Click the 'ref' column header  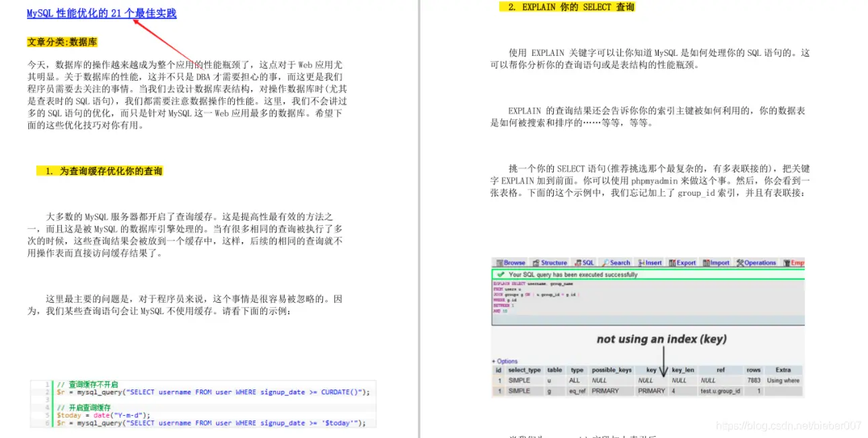tap(720, 370)
